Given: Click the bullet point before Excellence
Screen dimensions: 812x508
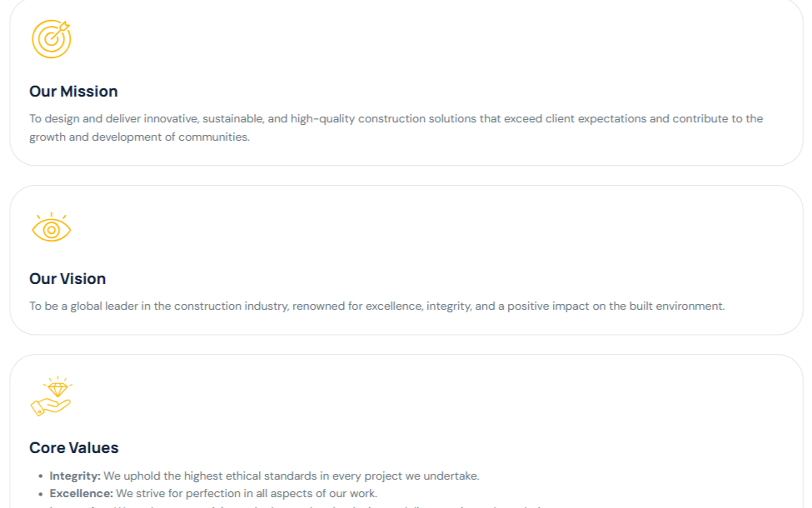Looking at the screenshot, I should (x=41, y=494).
